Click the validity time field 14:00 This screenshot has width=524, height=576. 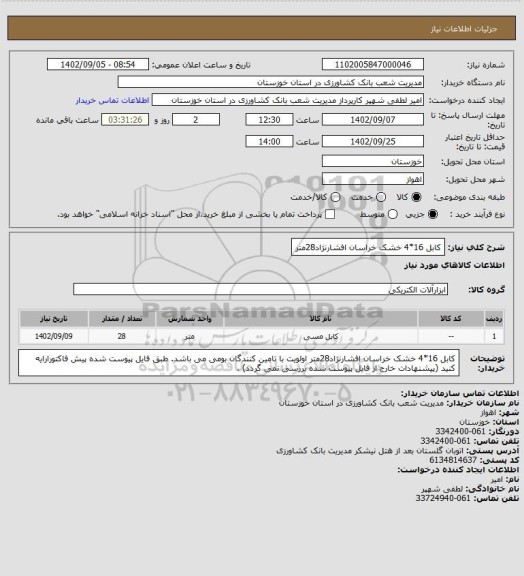[x=269, y=141]
